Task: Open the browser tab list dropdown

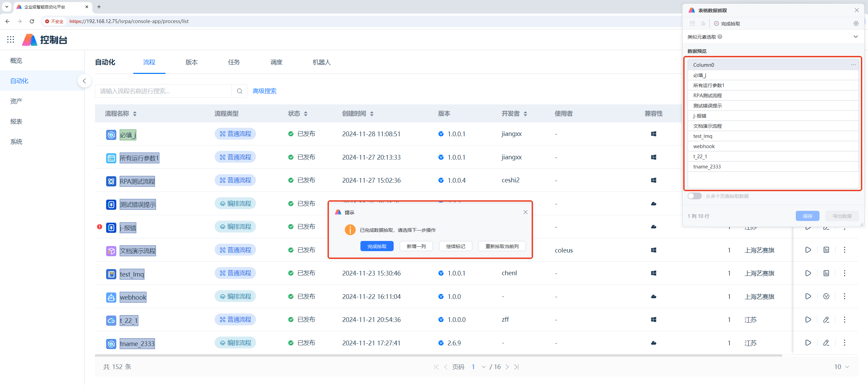Action: tap(6, 6)
